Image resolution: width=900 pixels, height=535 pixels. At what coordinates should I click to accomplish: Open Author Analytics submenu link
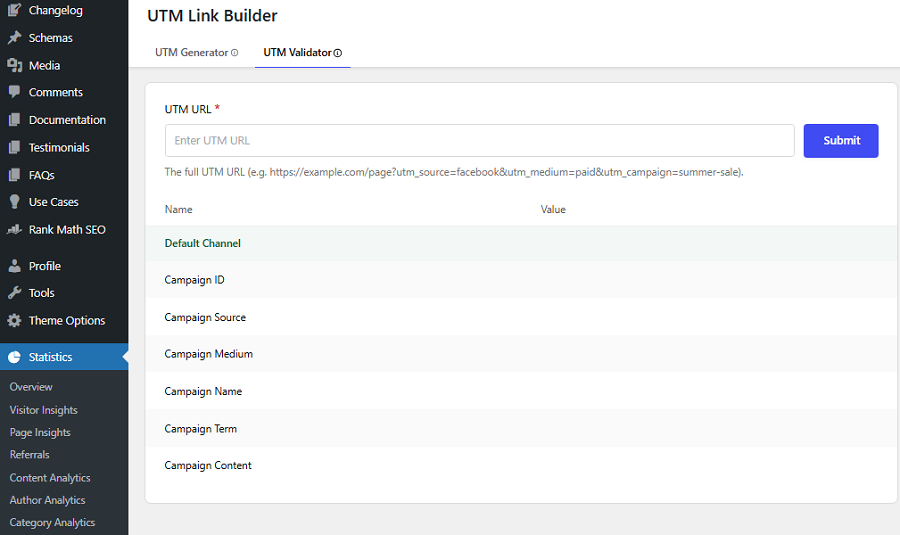click(x=47, y=500)
